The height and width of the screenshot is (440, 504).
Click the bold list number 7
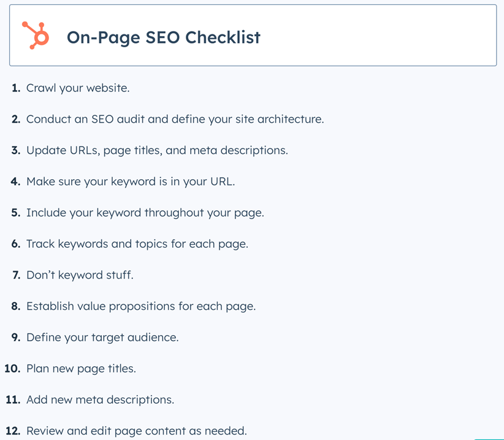(x=16, y=275)
